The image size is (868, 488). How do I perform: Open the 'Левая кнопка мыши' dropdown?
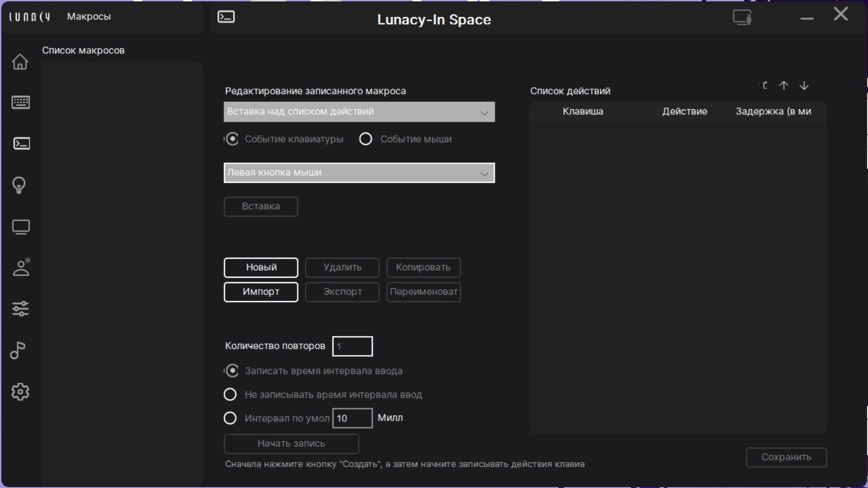[359, 173]
